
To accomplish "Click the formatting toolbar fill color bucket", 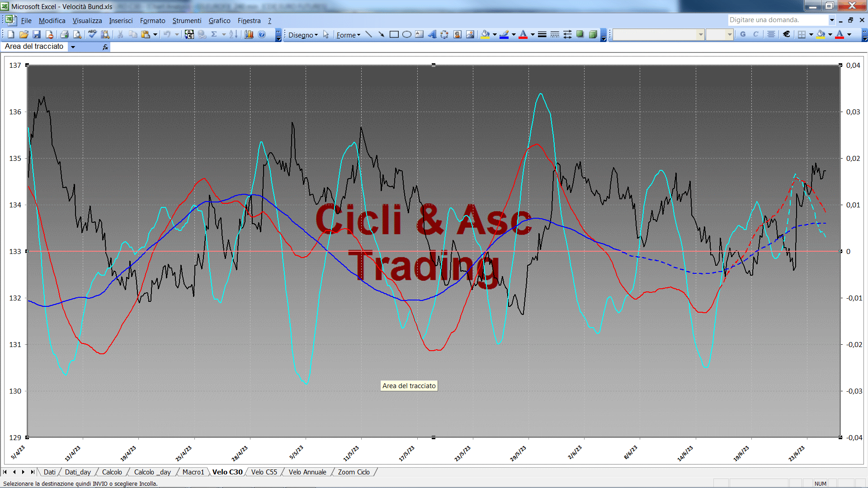I will [821, 34].
